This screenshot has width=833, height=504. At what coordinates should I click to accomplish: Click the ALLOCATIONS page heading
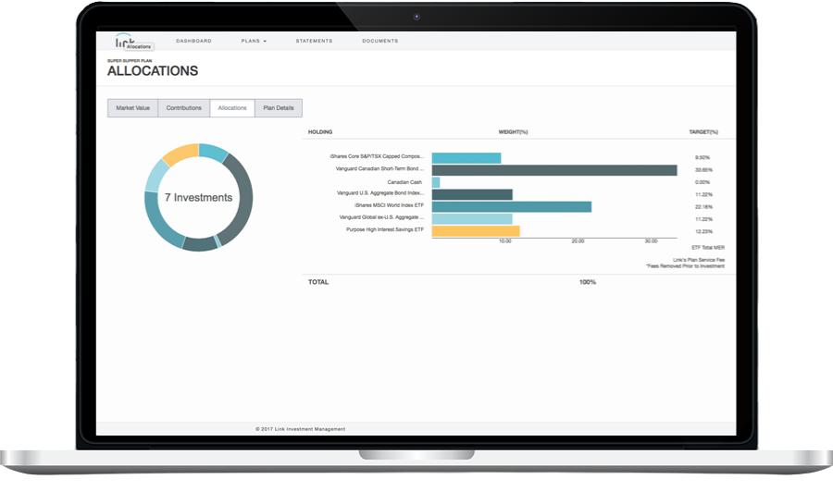pos(153,70)
